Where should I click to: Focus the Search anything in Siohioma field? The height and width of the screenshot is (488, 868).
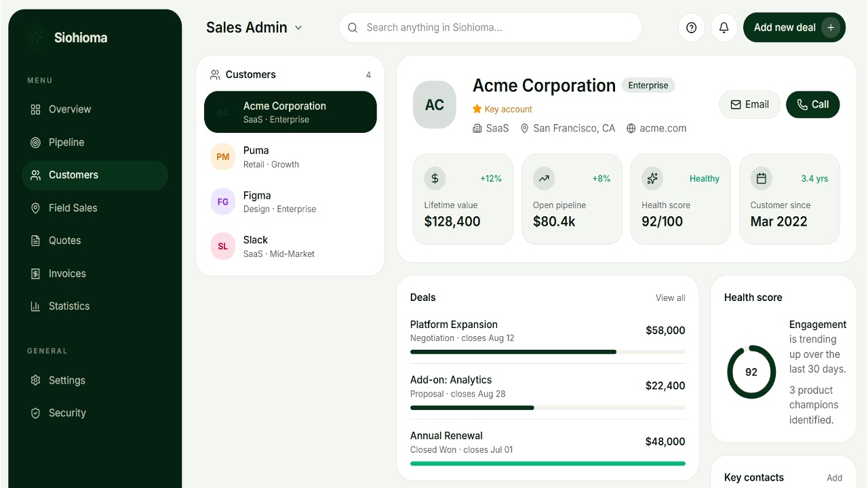coord(490,28)
